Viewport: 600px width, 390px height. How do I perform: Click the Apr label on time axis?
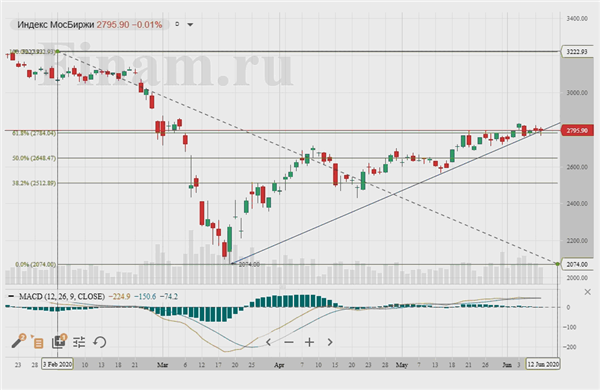pyautogui.click(x=279, y=365)
